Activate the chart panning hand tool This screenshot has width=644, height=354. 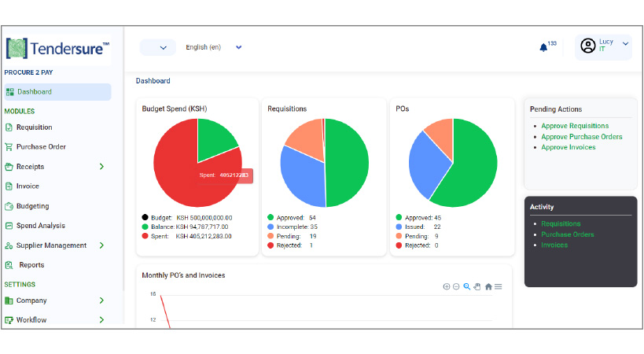pos(477,286)
